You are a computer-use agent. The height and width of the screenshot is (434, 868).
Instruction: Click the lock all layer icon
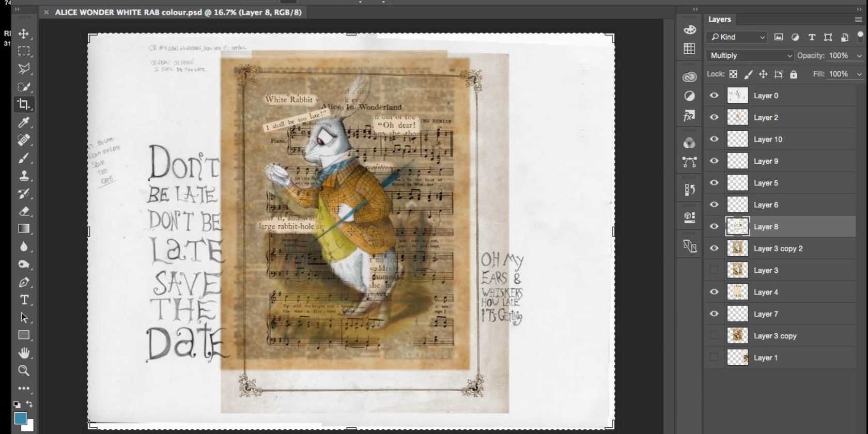[794, 74]
